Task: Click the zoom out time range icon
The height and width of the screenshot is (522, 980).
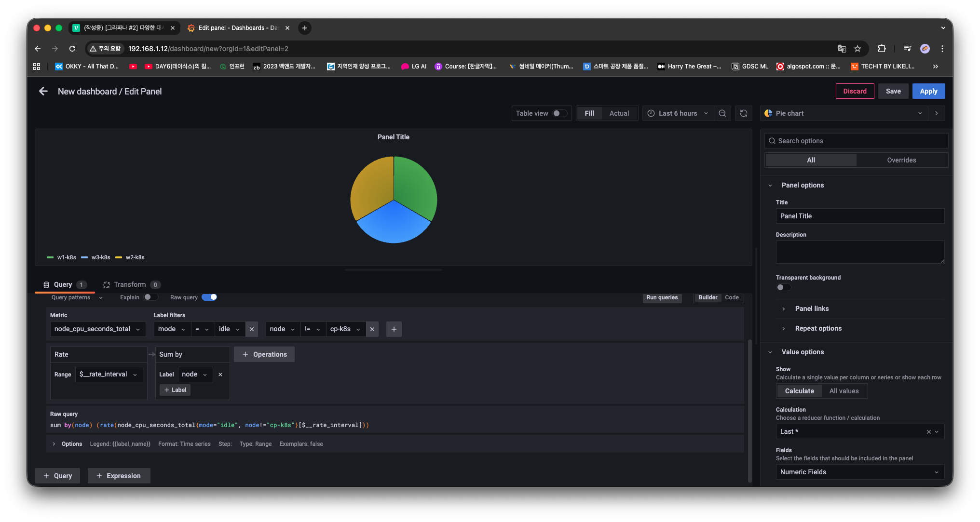Action: 722,113
